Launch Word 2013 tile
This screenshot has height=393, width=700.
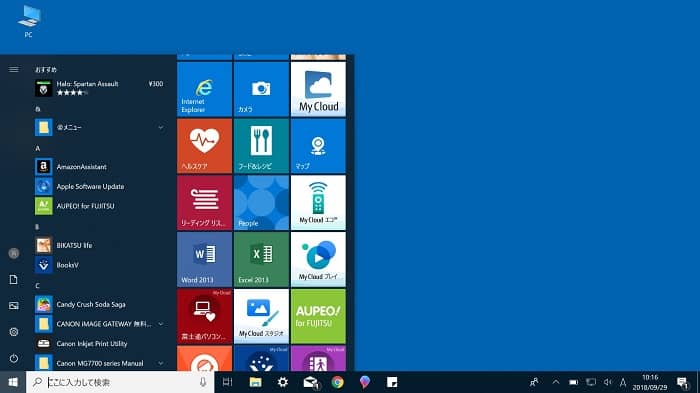pyautogui.click(x=204, y=259)
